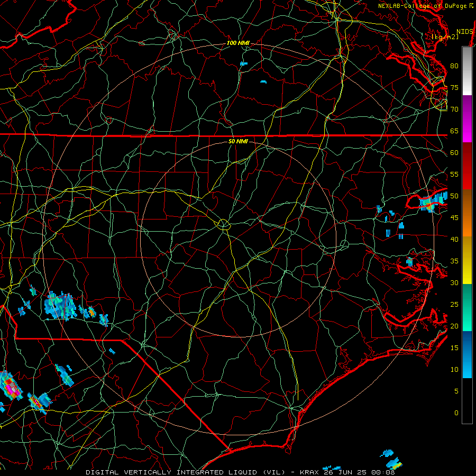Click the scale value 15
The width and height of the screenshot is (476, 476).
tap(454, 348)
